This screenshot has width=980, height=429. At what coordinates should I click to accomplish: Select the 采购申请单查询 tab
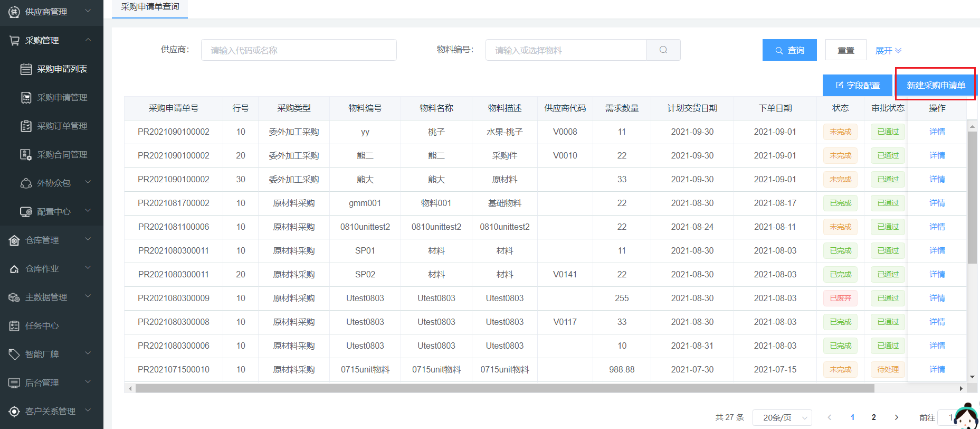(x=150, y=7)
